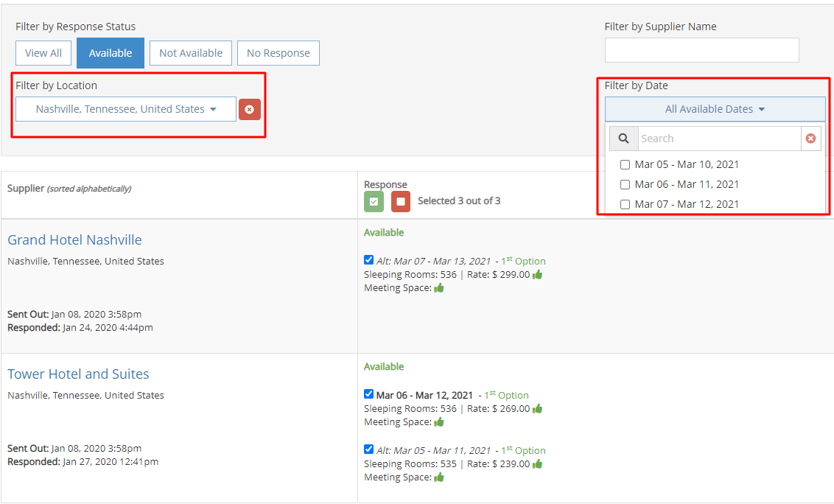834x504 pixels.
Task: Collapse the All Available Dates dropdown
Action: (715, 109)
